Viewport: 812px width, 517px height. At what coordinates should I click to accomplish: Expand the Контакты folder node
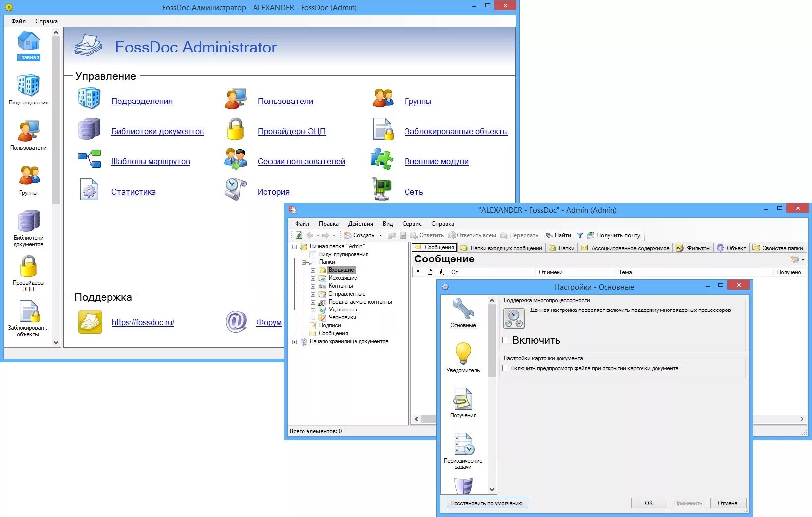tap(313, 286)
